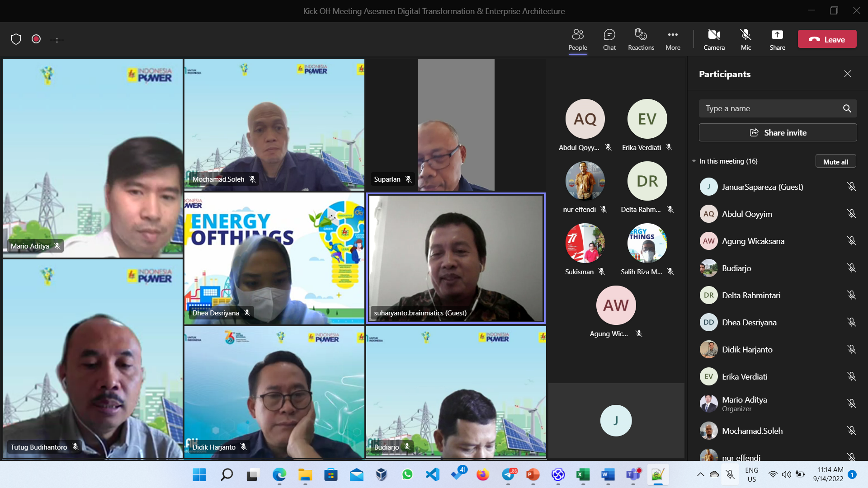Screen dimensions: 868x488
Task: Open the More actions menu
Action: 673,39
